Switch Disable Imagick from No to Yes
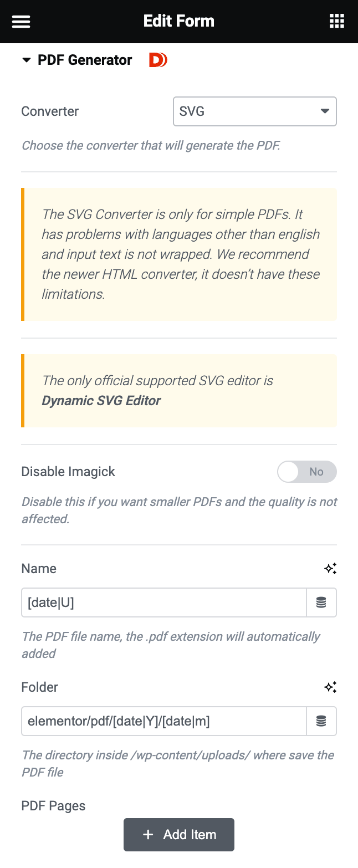This screenshot has width=358, height=868. point(306,472)
